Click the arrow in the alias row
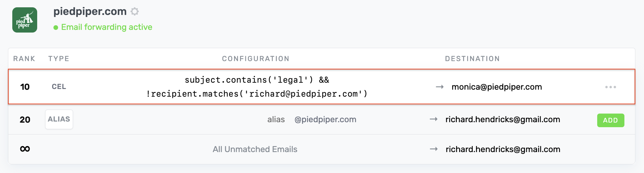 (x=434, y=119)
